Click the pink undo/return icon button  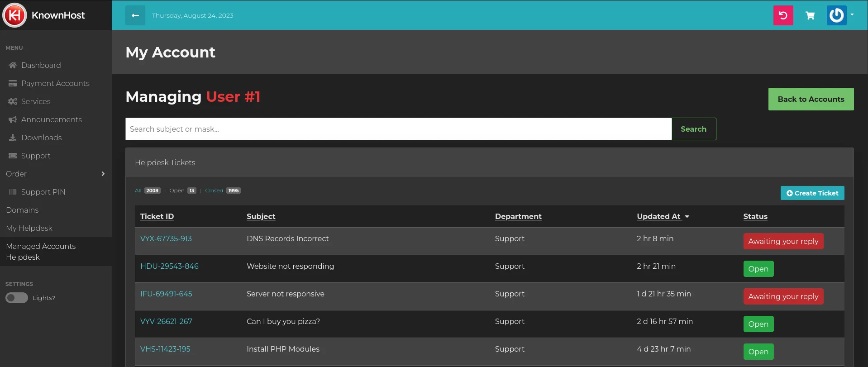pos(783,15)
